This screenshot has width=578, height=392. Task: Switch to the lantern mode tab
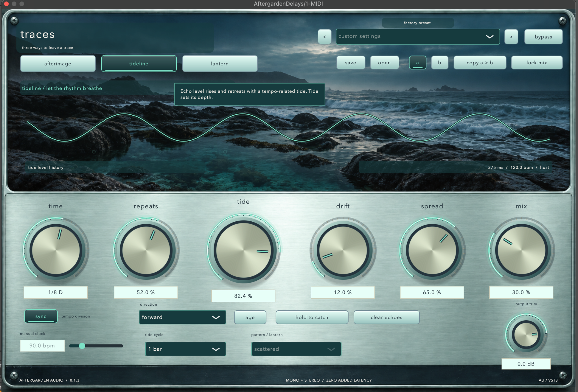(x=220, y=63)
